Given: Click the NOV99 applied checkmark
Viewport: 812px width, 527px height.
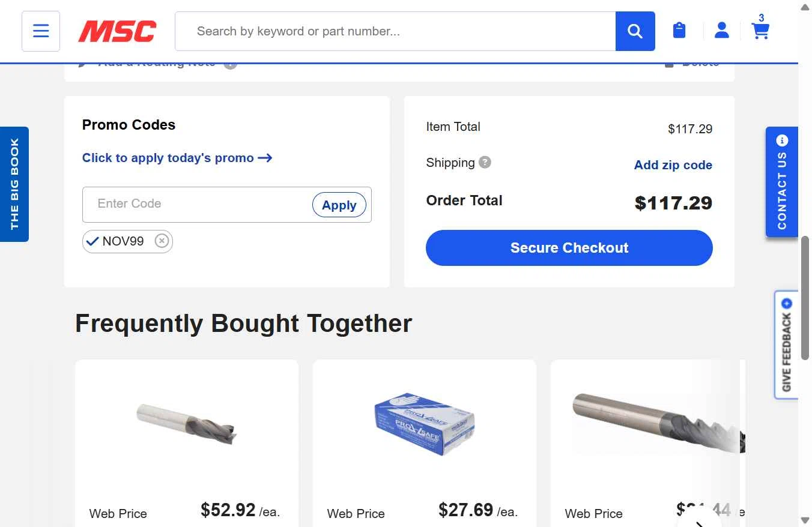Looking at the screenshot, I should pyautogui.click(x=92, y=241).
